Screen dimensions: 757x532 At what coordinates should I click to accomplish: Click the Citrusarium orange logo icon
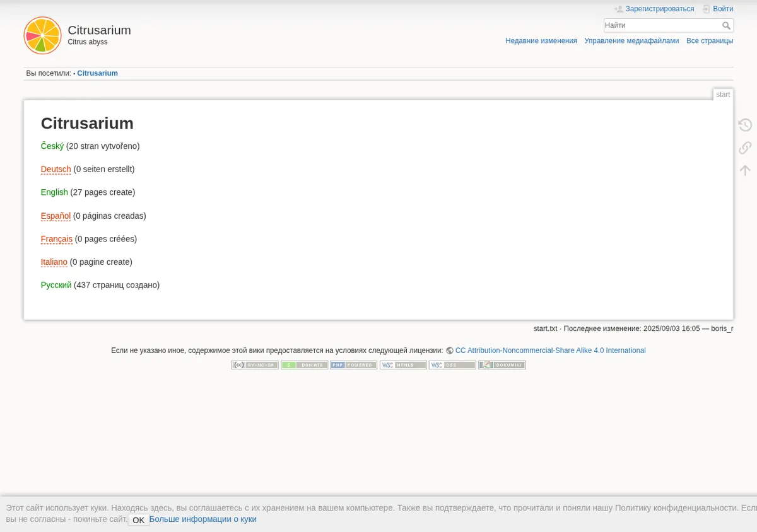coord(42,35)
